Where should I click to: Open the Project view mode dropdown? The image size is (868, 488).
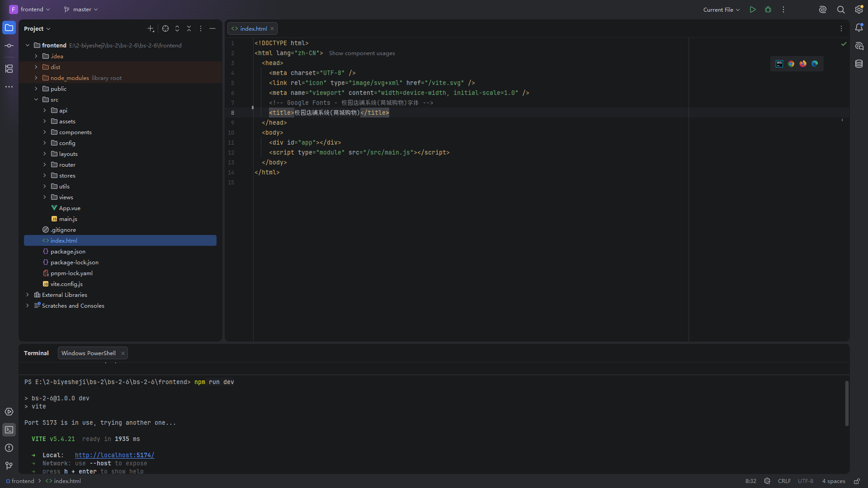click(x=37, y=28)
